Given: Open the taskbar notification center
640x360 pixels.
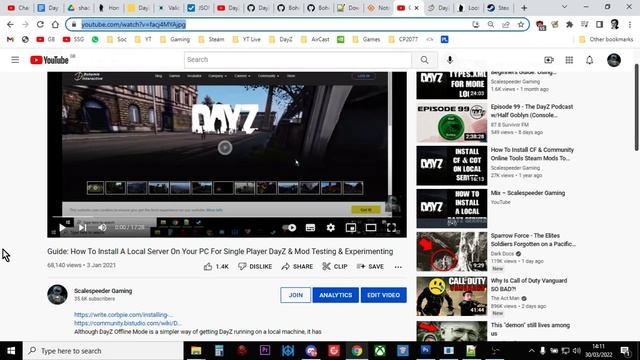Looking at the screenshot, I should click(x=625, y=351).
